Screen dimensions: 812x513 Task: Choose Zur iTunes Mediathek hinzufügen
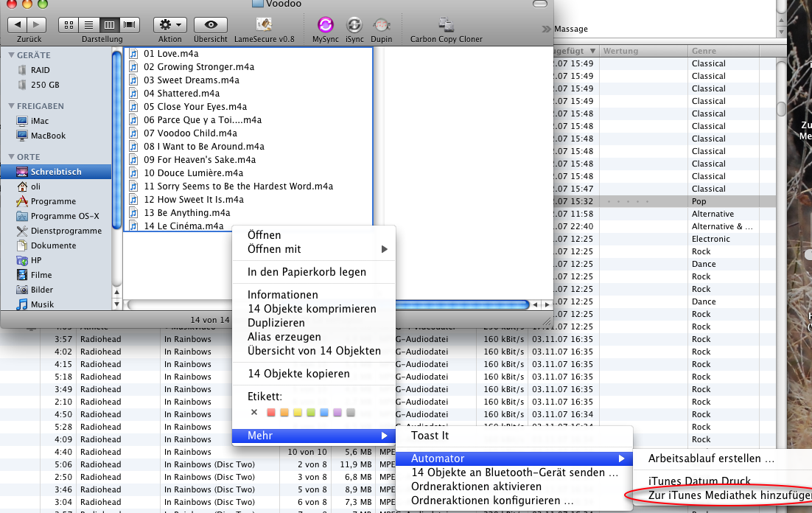tap(722, 495)
